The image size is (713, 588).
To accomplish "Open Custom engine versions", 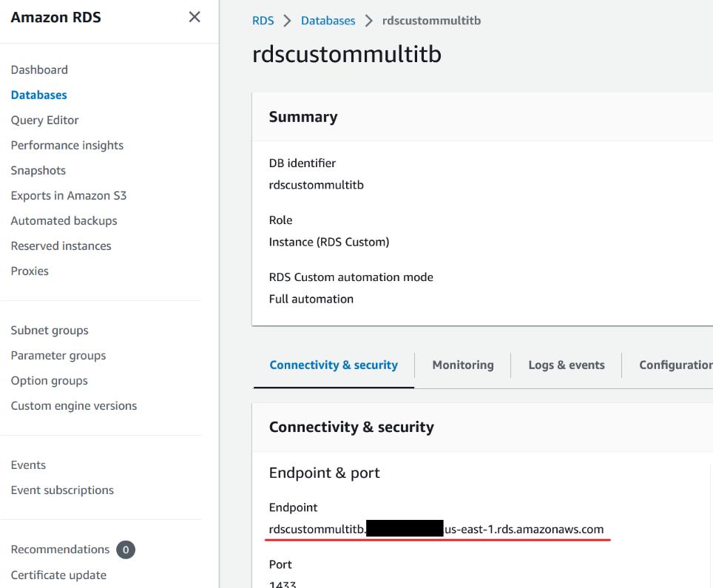I will 74,405.
